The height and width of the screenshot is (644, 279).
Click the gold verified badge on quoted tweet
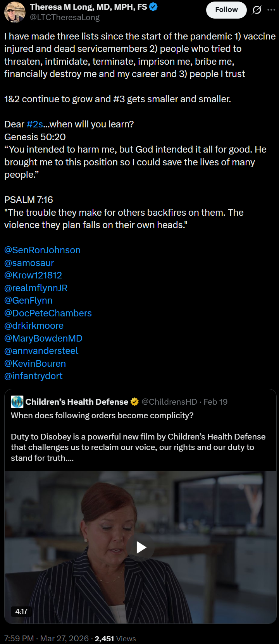click(x=134, y=402)
